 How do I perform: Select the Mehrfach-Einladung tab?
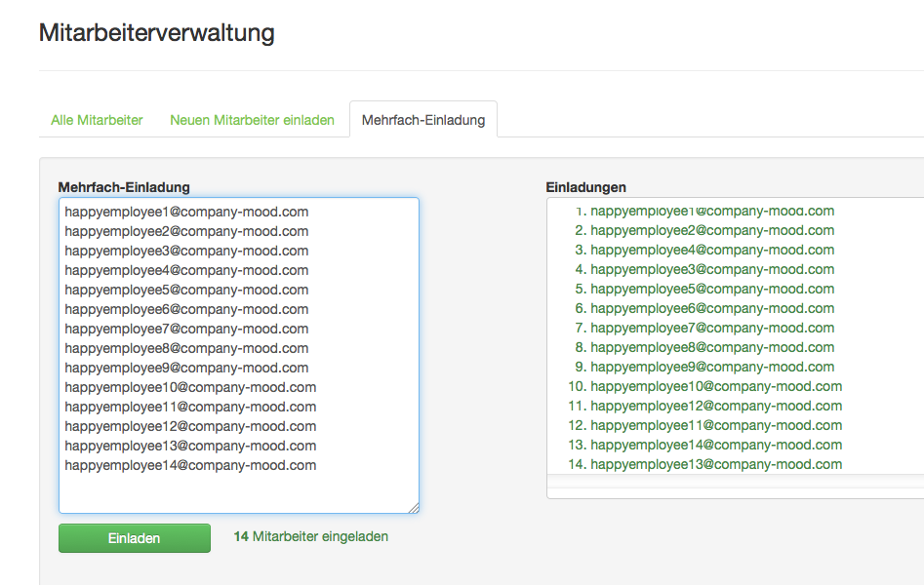click(422, 120)
